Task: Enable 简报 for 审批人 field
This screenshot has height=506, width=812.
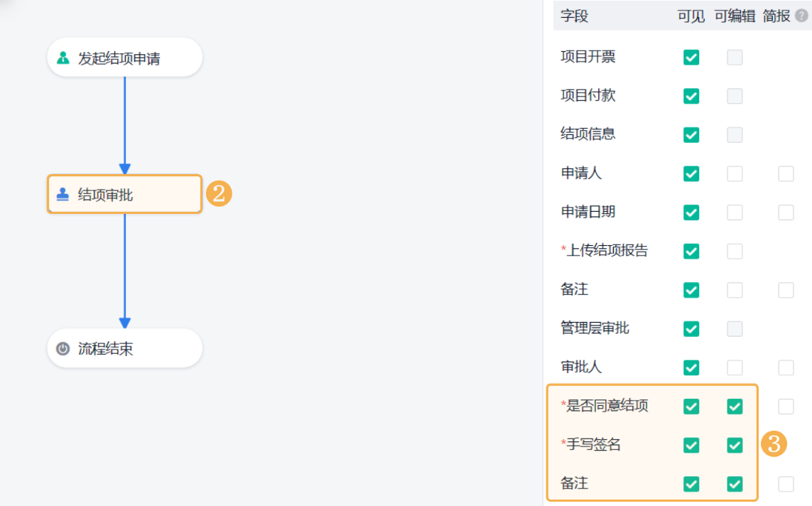Action: click(x=786, y=367)
